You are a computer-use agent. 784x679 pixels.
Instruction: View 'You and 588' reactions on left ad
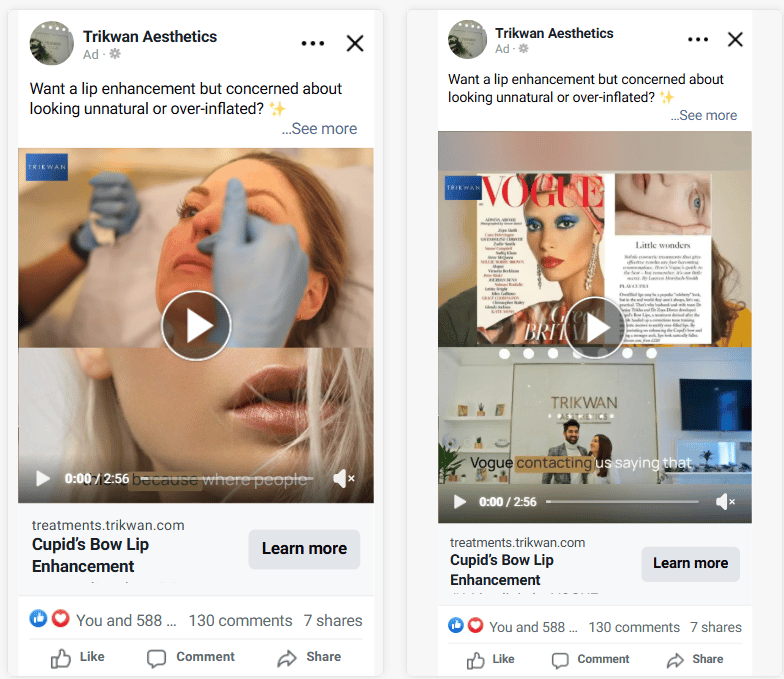(126, 620)
